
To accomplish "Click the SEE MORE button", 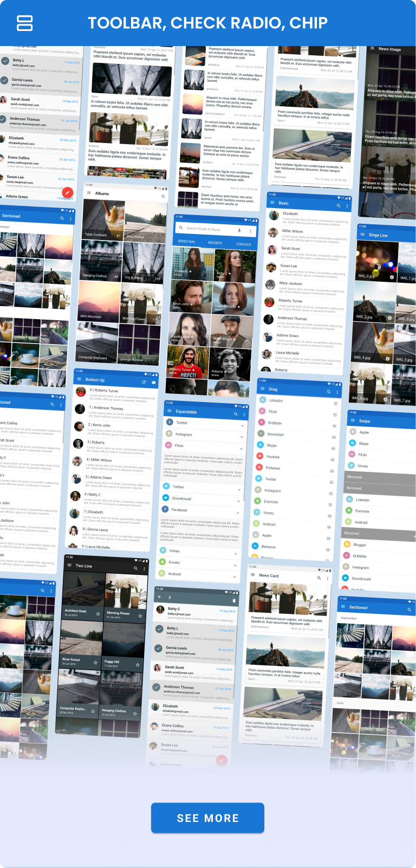I will point(207,818).
